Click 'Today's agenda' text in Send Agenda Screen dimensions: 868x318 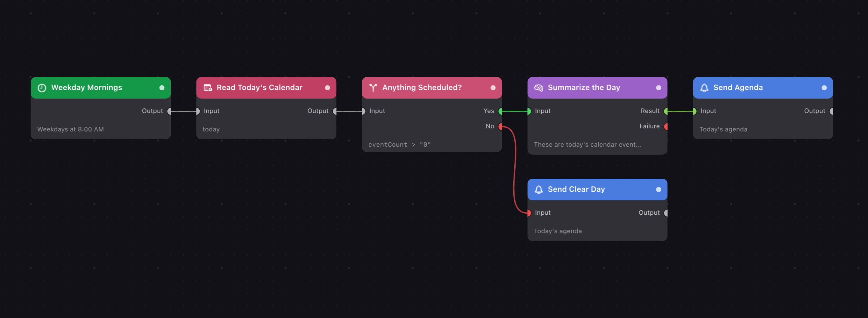(723, 129)
